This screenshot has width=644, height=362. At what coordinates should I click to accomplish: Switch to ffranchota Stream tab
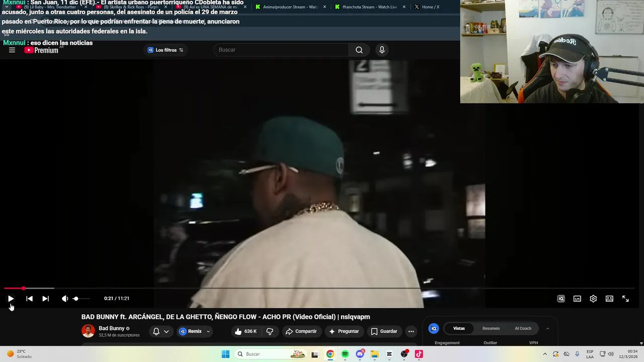click(370, 7)
